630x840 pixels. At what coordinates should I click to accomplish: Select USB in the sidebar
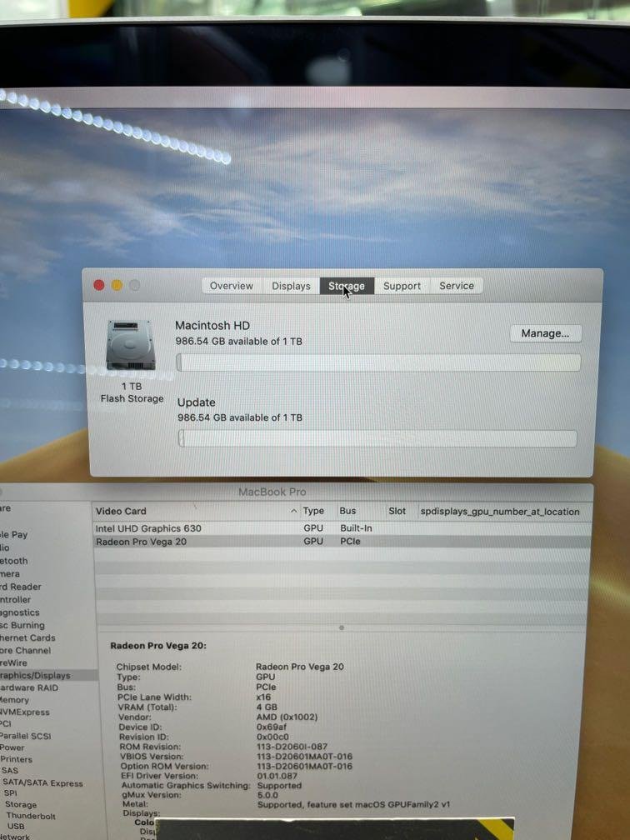pyautogui.click(x=16, y=826)
